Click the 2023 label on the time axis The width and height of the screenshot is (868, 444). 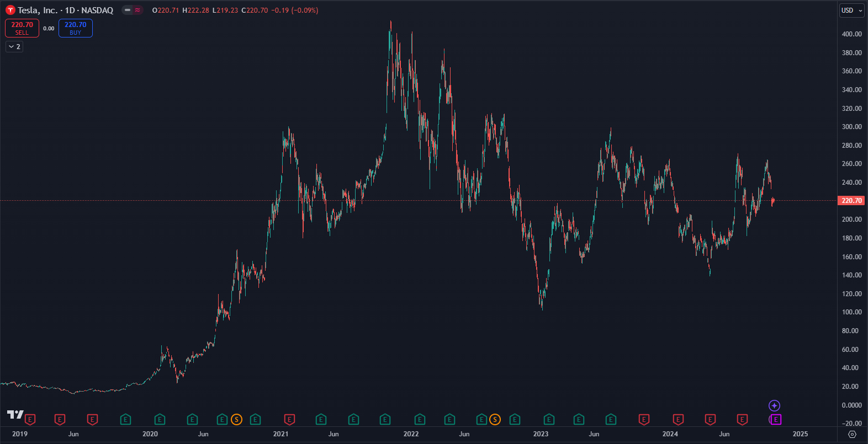pos(541,434)
